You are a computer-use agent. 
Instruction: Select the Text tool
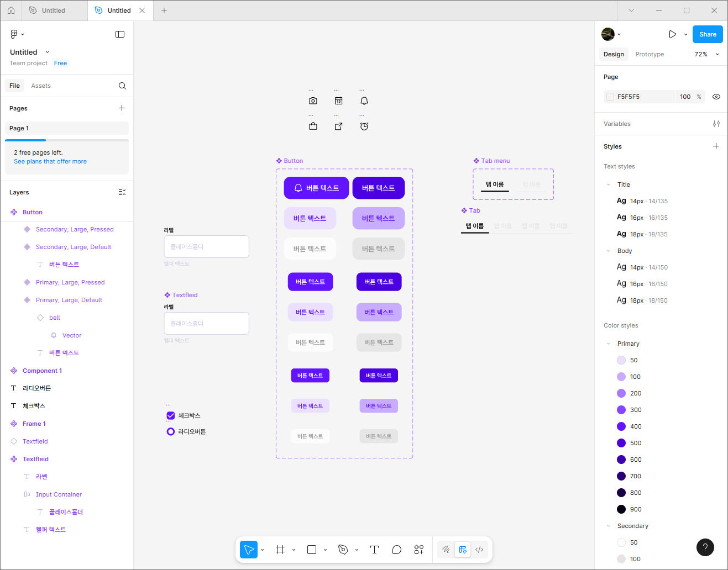374,550
